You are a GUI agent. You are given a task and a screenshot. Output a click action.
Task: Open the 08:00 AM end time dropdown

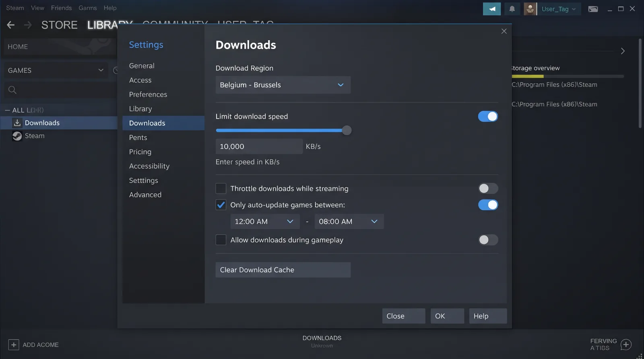[x=349, y=222]
